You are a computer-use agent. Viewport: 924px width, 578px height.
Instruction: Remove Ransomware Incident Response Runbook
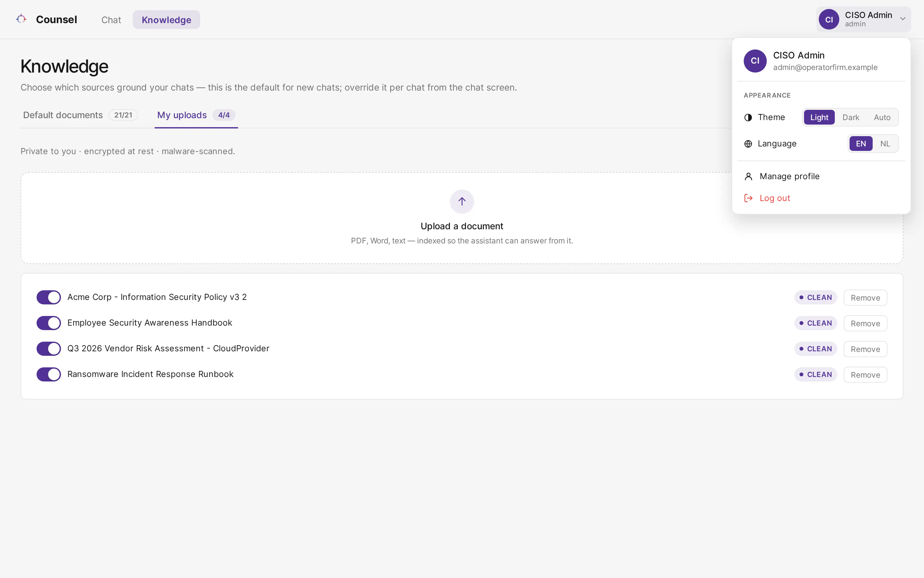click(865, 375)
